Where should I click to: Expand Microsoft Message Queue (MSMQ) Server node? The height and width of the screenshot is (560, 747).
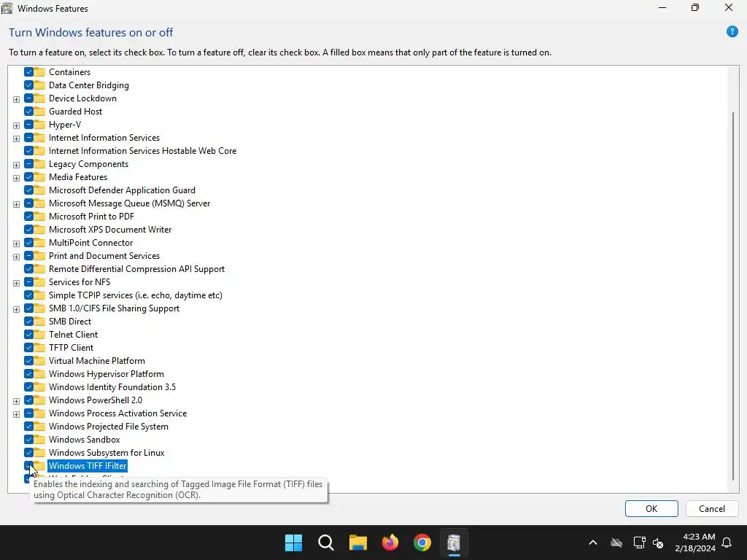16,204
